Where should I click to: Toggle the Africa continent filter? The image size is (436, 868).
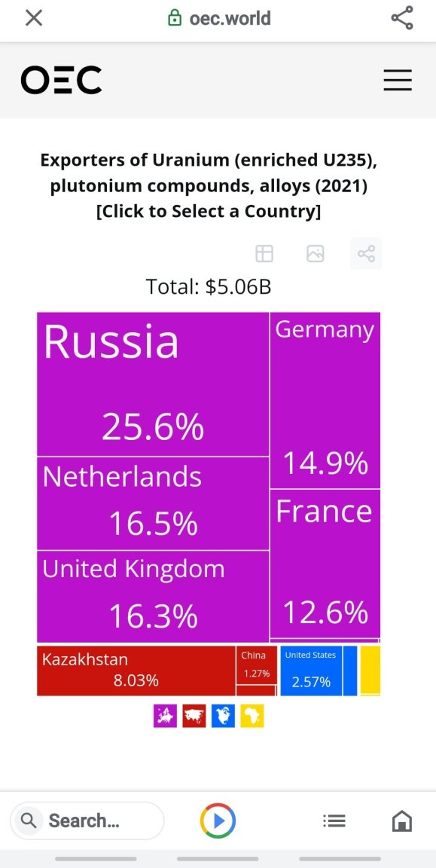pyautogui.click(x=252, y=716)
